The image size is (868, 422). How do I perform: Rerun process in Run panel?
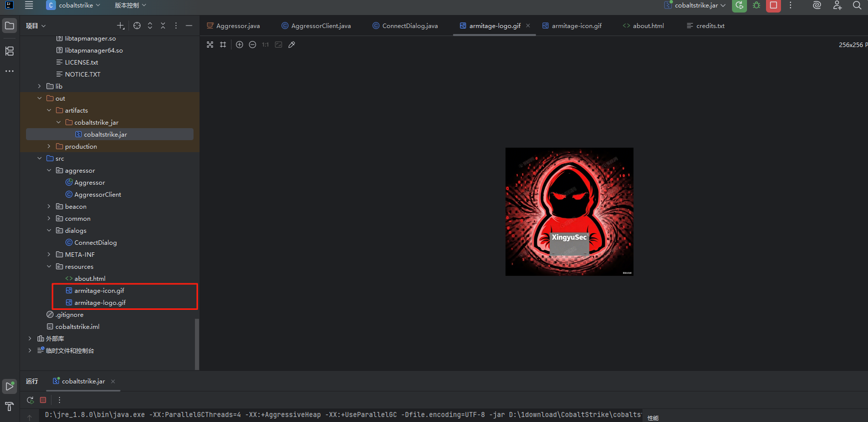[x=30, y=400]
